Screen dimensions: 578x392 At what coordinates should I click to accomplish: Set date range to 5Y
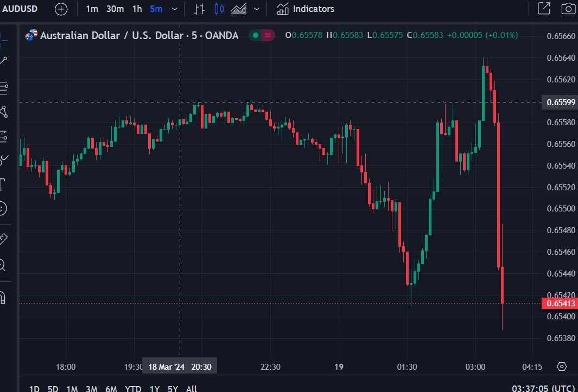point(173,389)
